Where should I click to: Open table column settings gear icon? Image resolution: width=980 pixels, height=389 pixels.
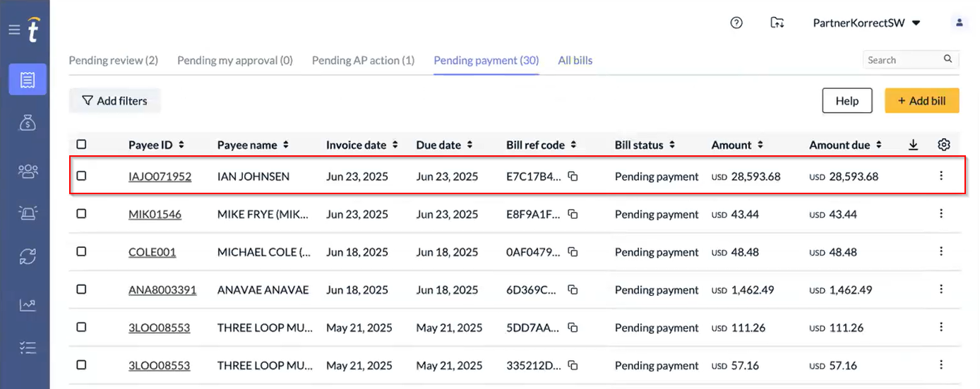(x=944, y=145)
